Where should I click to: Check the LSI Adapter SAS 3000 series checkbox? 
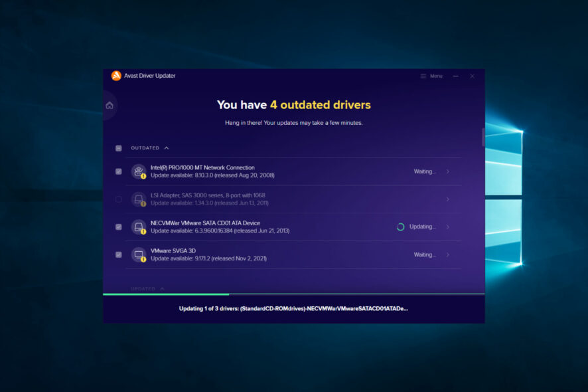[x=119, y=199]
